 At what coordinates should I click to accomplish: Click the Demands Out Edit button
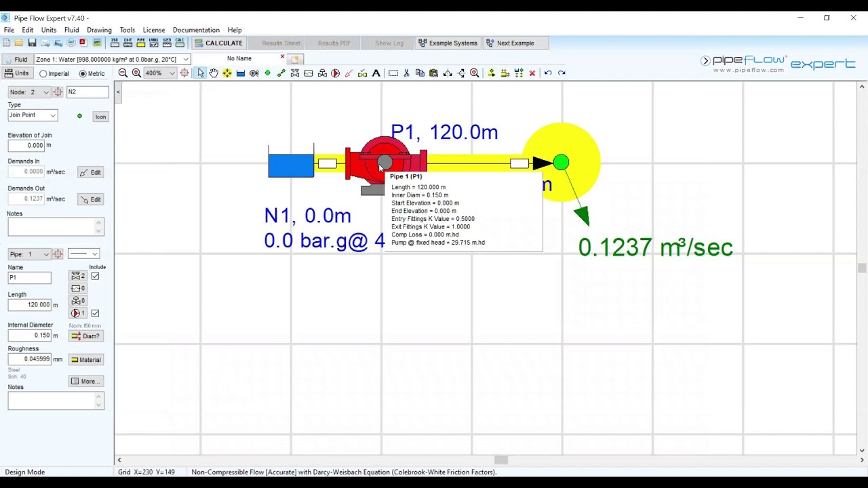(90, 200)
